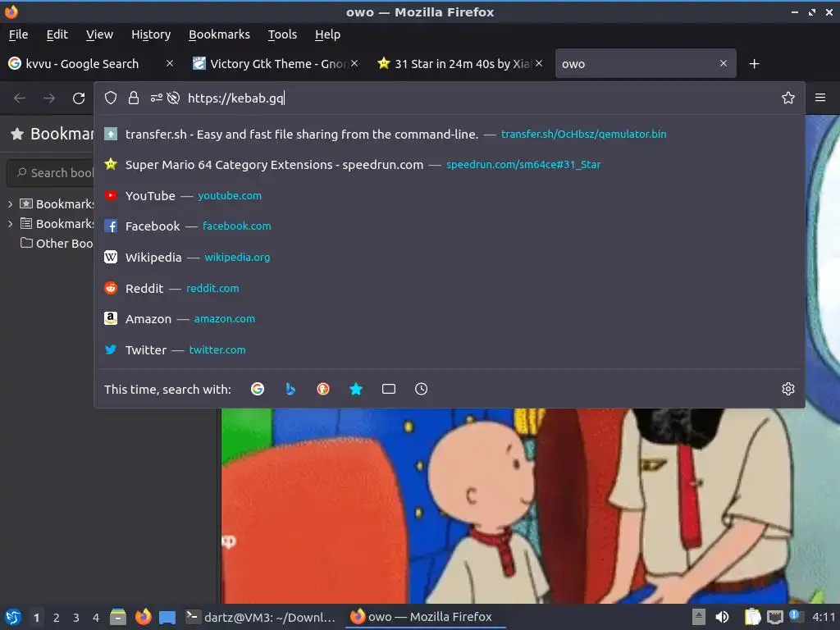The width and height of the screenshot is (840, 630).
Task: Open a new tab with plus button
Action: tap(754, 64)
